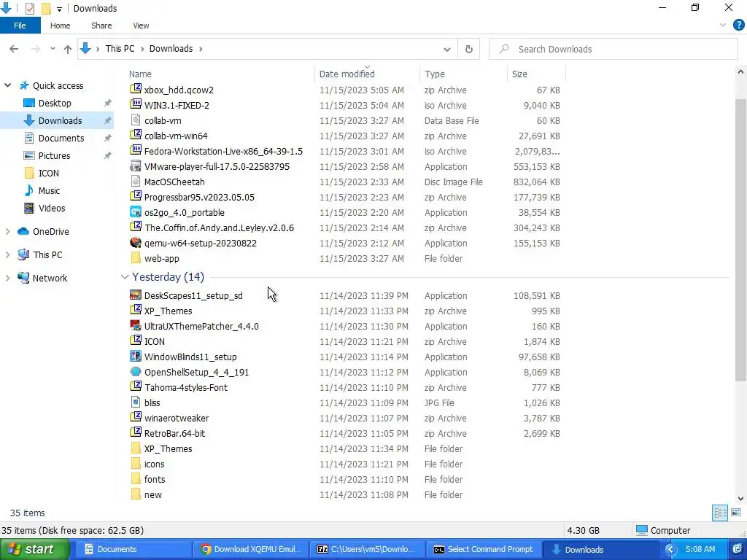Click the DeskScapes11_setup_sd application icon
The height and width of the screenshot is (560, 747).
136,295
